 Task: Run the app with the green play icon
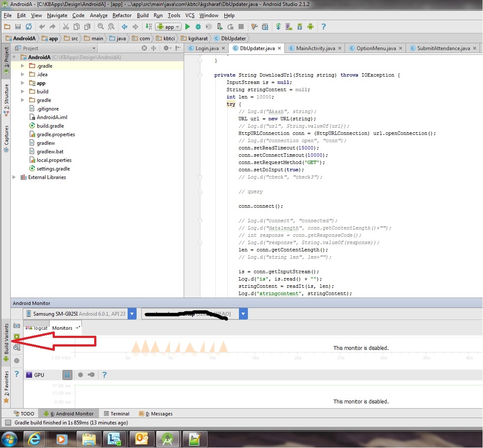click(x=187, y=27)
